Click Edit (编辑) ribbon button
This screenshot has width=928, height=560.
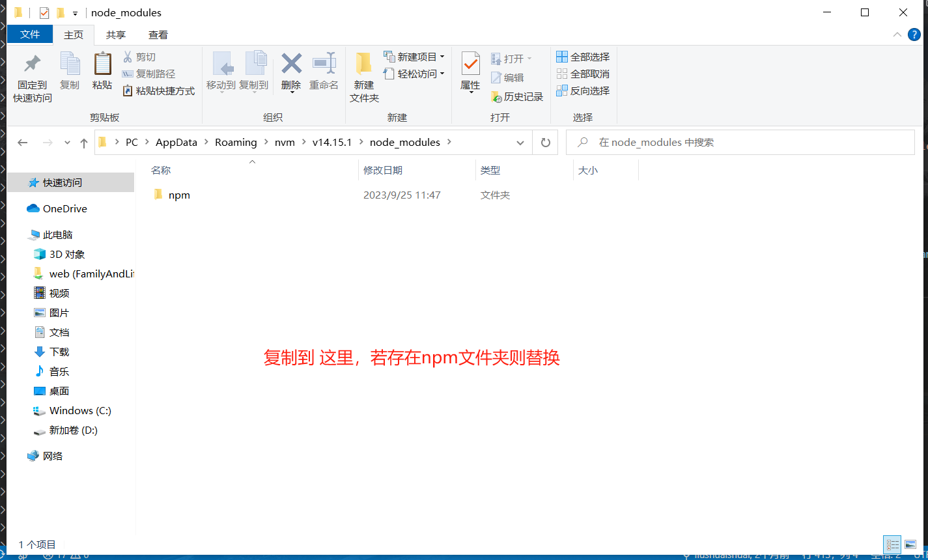coord(507,77)
